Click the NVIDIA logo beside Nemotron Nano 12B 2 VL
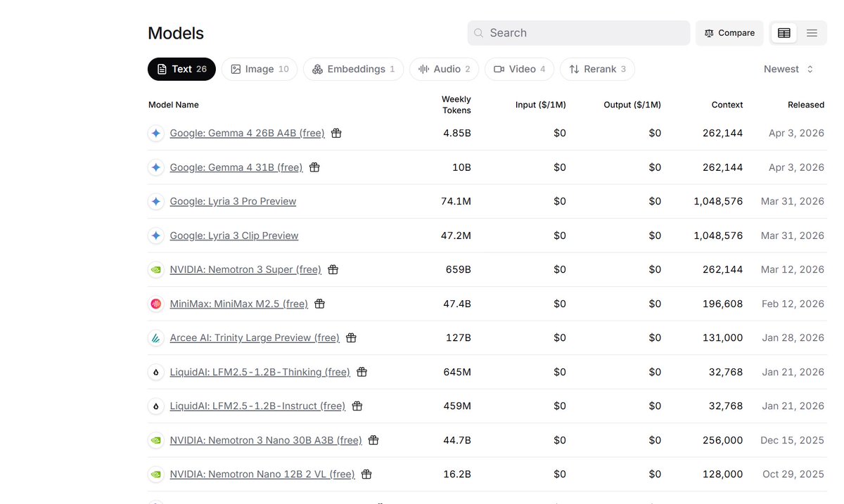The height and width of the screenshot is (504, 844). click(156, 474)
